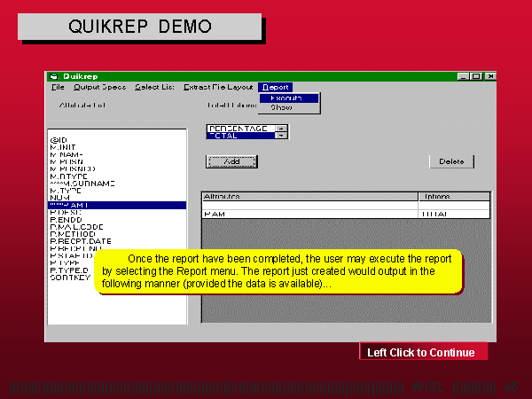Click the Add button

tap(231, 161)
